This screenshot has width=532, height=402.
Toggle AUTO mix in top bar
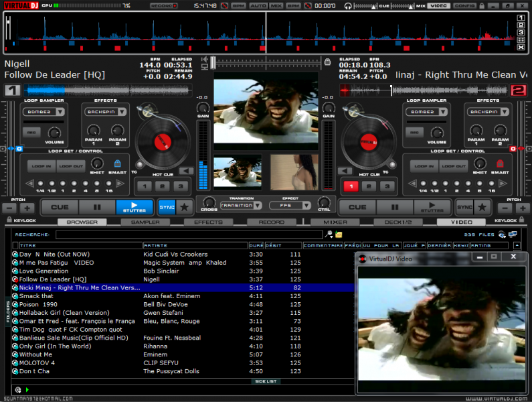(x=258, y=6)
